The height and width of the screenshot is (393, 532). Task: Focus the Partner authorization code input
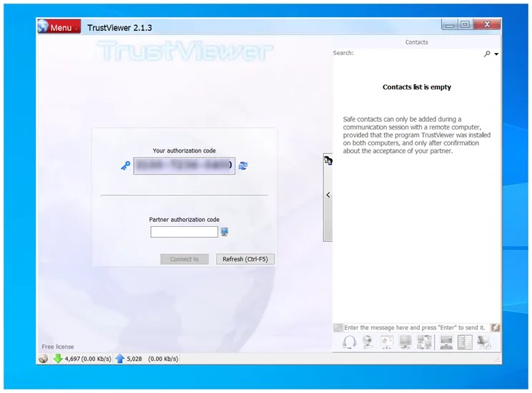pyautogui.click(x=184, y=232)
